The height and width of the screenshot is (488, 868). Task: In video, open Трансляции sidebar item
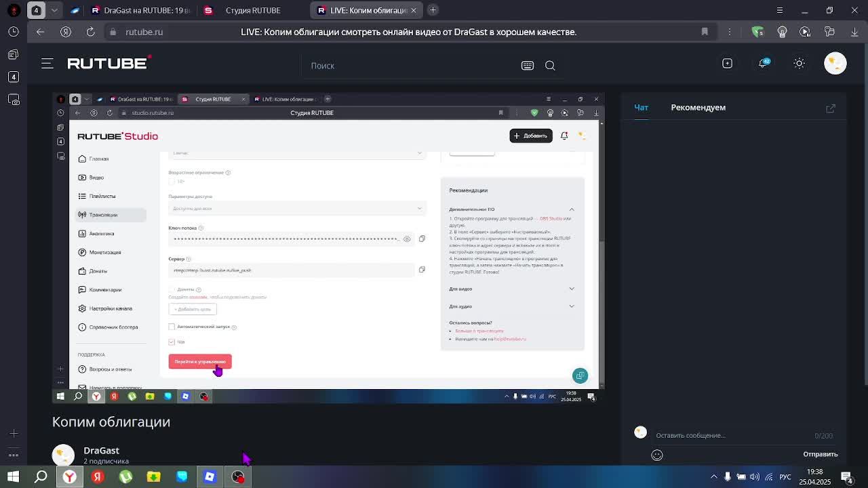tap(110, 215)
